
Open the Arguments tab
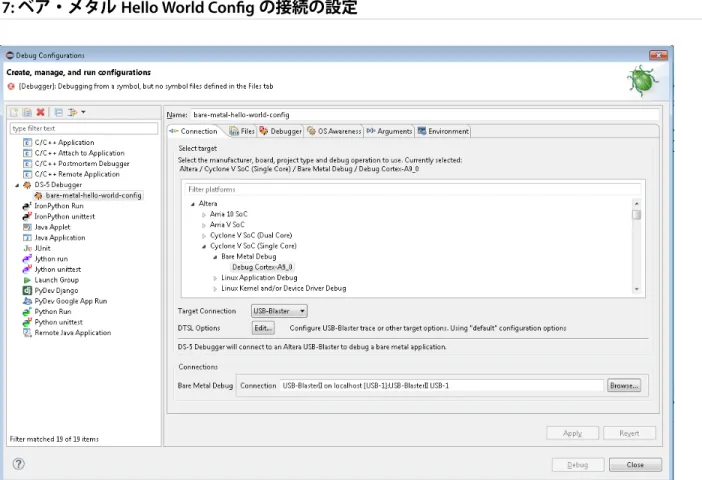pyautogui.click(x=389, y=131)
